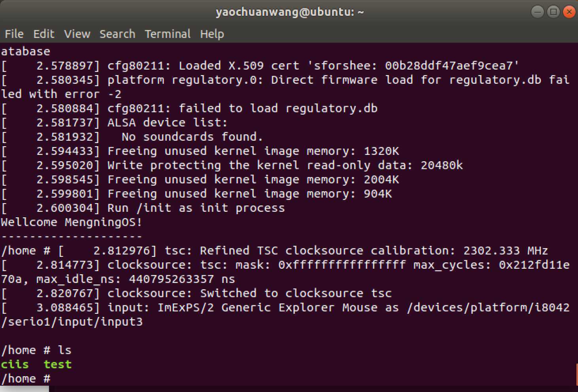Click the 'No soundcards found.' message
Viewport: 578px width, 392px height.
pos(192,137)
